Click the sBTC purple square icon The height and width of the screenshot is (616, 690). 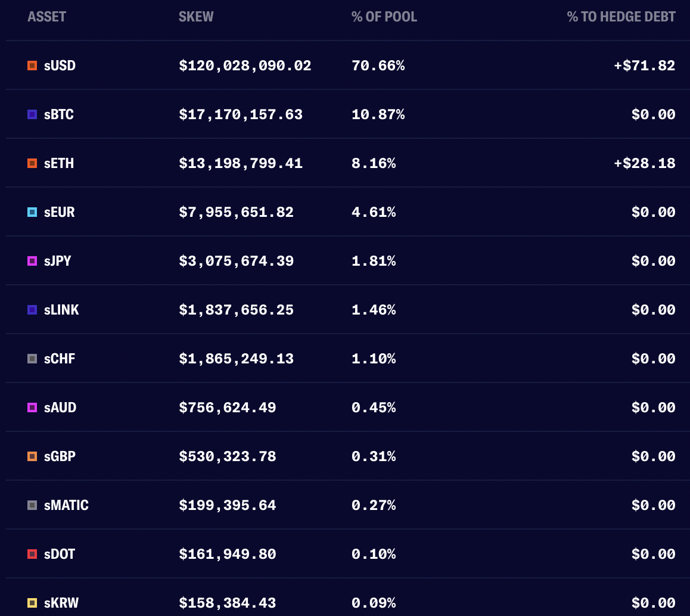pos(32,114)
